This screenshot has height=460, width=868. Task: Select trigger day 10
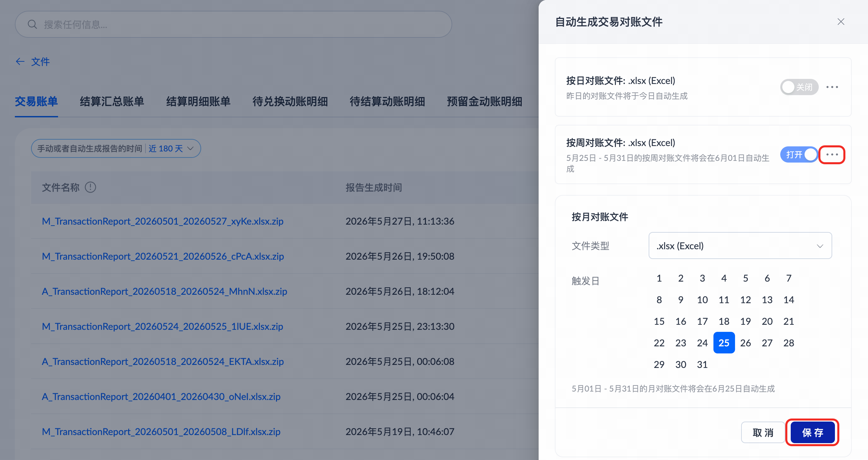point(702,299)
